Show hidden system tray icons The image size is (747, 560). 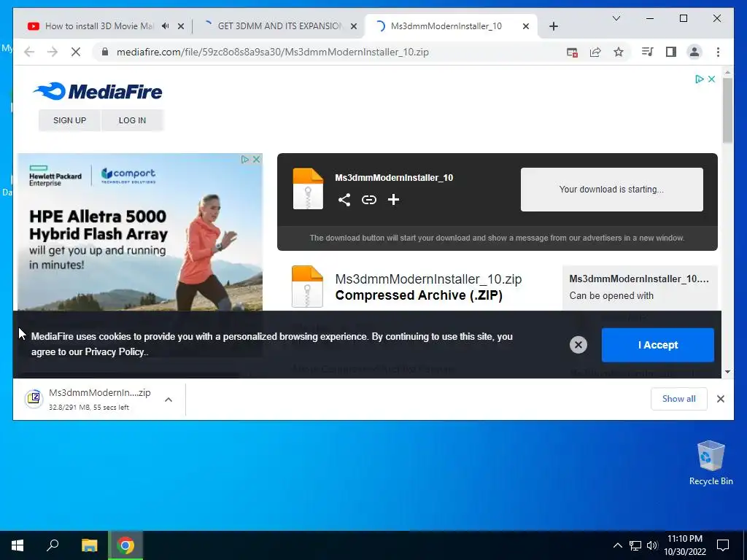617,545
